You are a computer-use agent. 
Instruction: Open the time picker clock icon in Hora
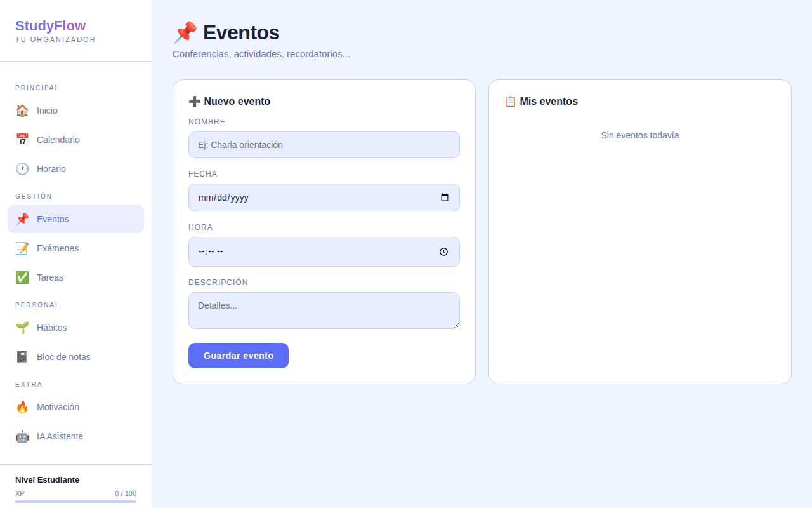(444, 251)
